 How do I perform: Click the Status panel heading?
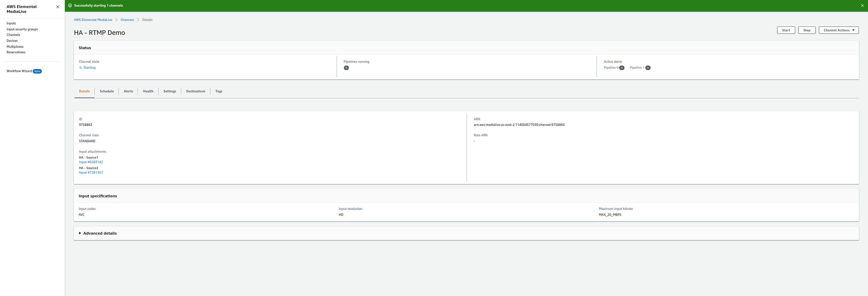click(x=85, y=48)
